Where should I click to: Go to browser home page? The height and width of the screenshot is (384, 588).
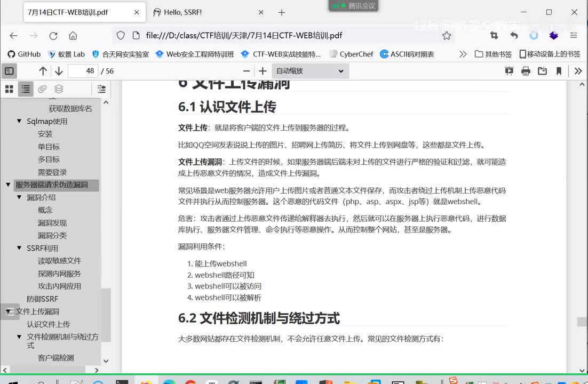click(x=73, y=36)
